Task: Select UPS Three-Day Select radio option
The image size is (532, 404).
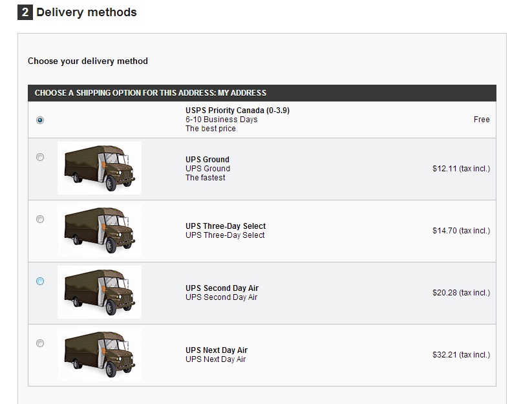Action: click(x=40, y=219)
